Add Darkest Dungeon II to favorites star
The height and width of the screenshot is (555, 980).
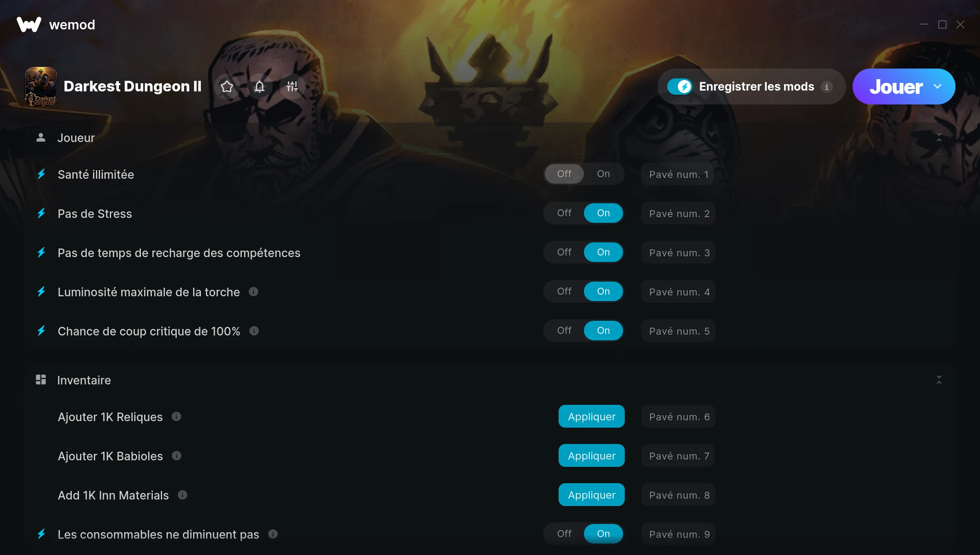[x=227, y=87]
